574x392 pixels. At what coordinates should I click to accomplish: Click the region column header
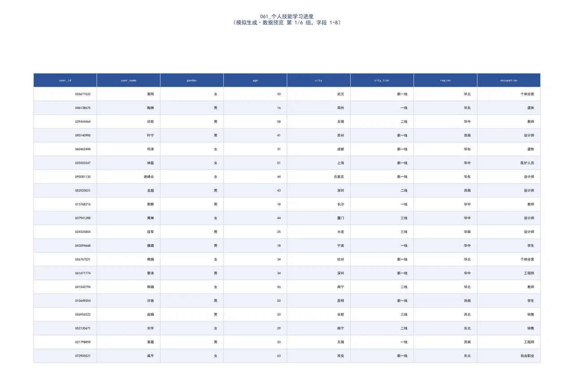coord(445,80)
